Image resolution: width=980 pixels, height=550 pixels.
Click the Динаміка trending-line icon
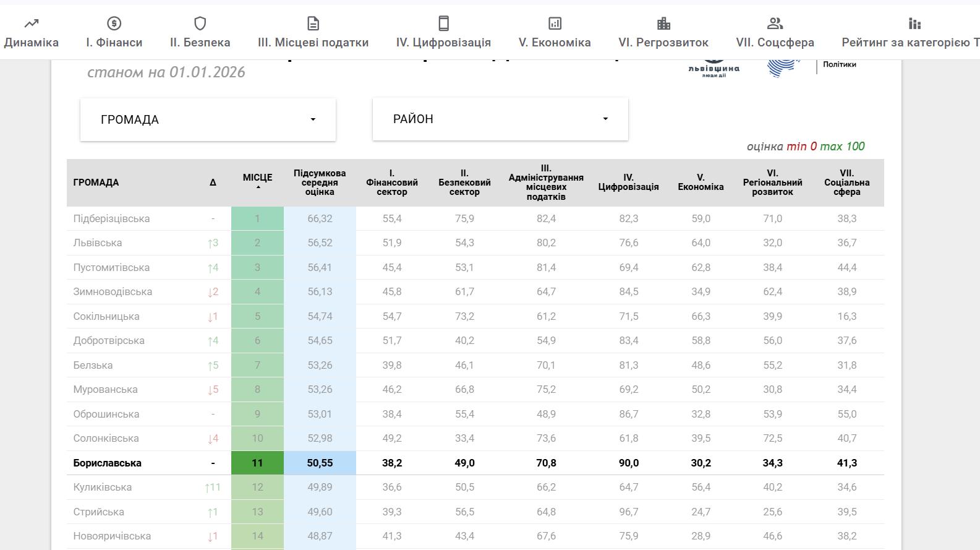coord(31,24)
